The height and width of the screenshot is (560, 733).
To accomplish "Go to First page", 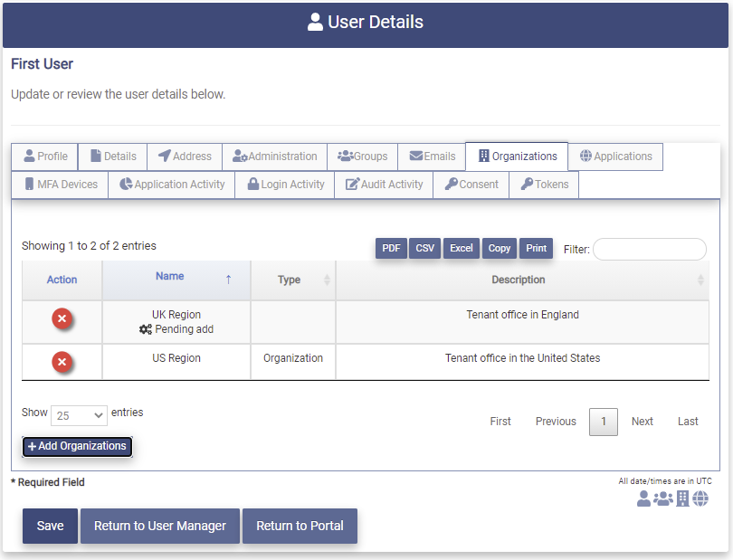I will click(x=500, y=422).
